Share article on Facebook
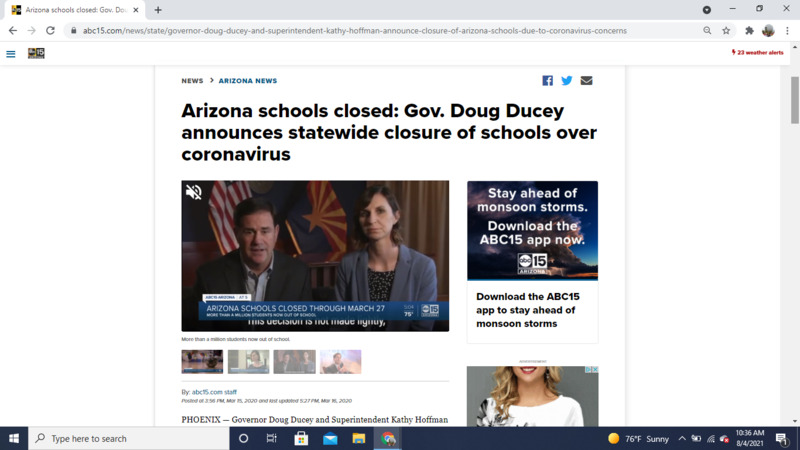Viewport: 800px width, 450px height. 547,81
